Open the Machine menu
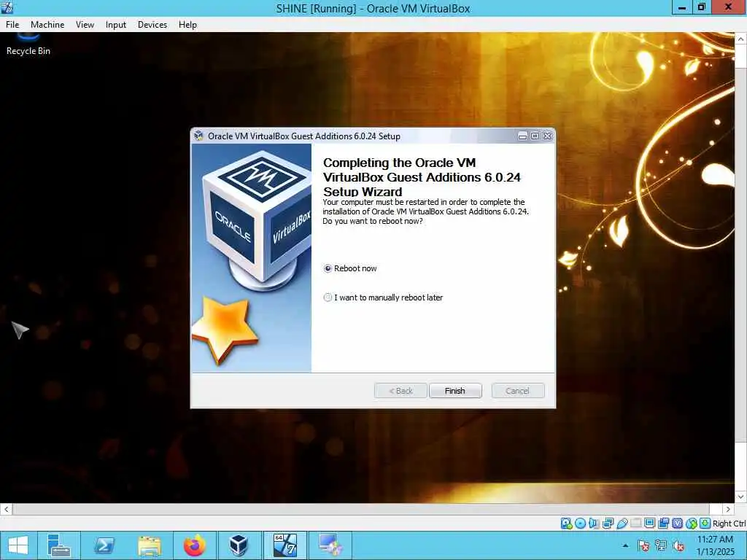The image size is (747, 560). (x=47, y=25)
